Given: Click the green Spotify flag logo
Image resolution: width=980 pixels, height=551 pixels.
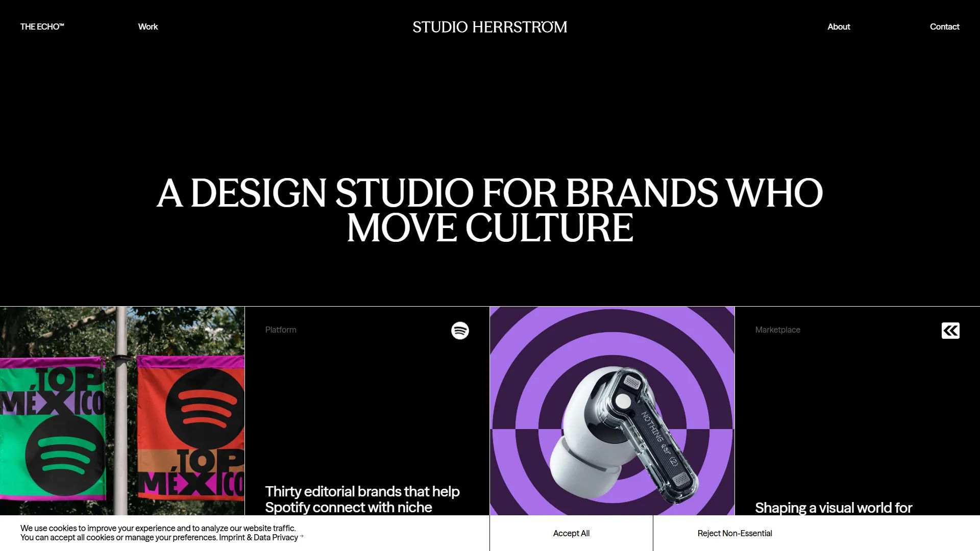Looking at the screenshot, I should (x=65, y=455).
